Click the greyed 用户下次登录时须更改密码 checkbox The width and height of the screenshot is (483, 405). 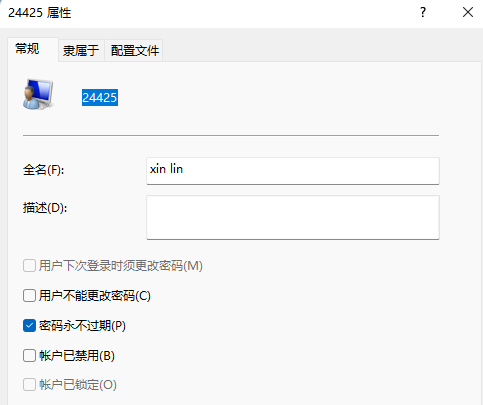point(29,266)
